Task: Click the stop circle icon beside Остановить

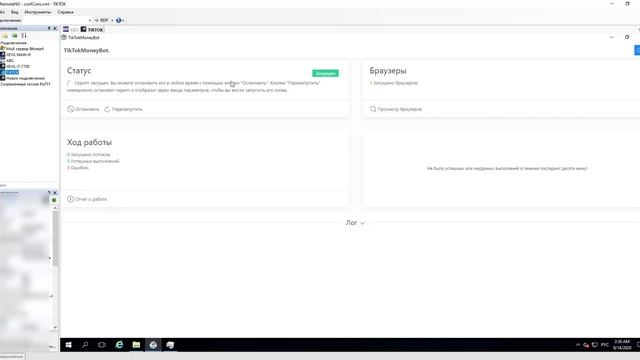Action: [x=70, y=109]
